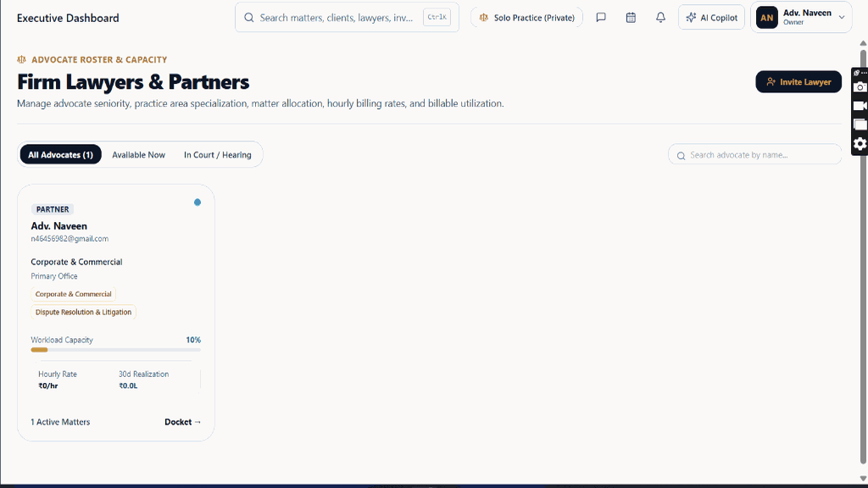Viewport: 868px width, 488px height.
Task: Click the magnifier icon in global search
Action: click(x=249, y=18)
